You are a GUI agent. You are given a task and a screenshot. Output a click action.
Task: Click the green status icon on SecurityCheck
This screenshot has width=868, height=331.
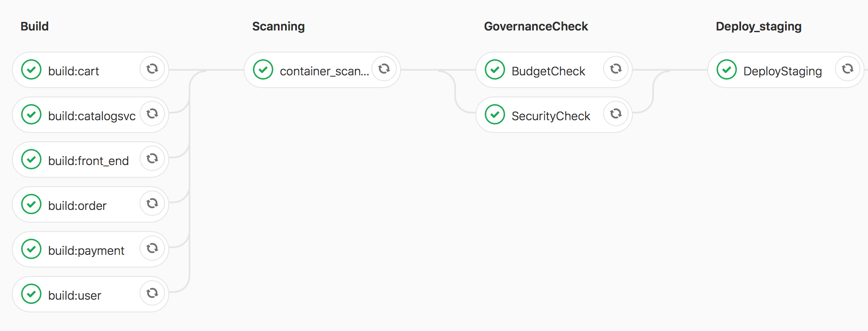point(495,114)
